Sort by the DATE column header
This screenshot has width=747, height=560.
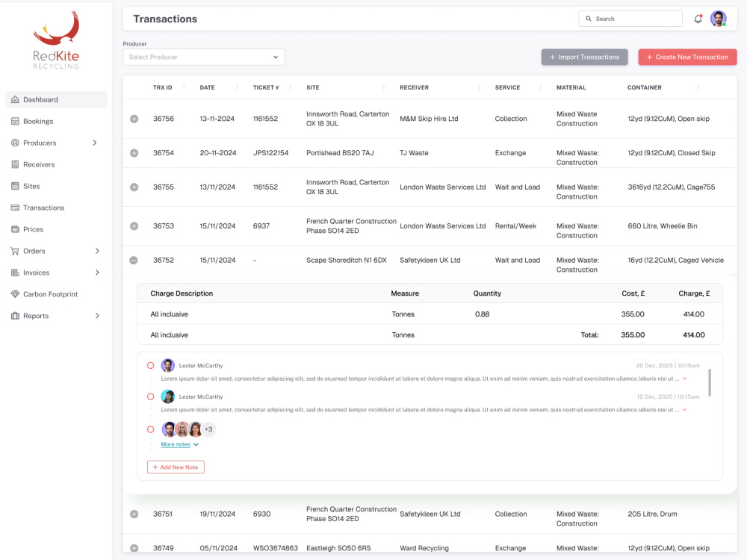click(x=207, y=87)
